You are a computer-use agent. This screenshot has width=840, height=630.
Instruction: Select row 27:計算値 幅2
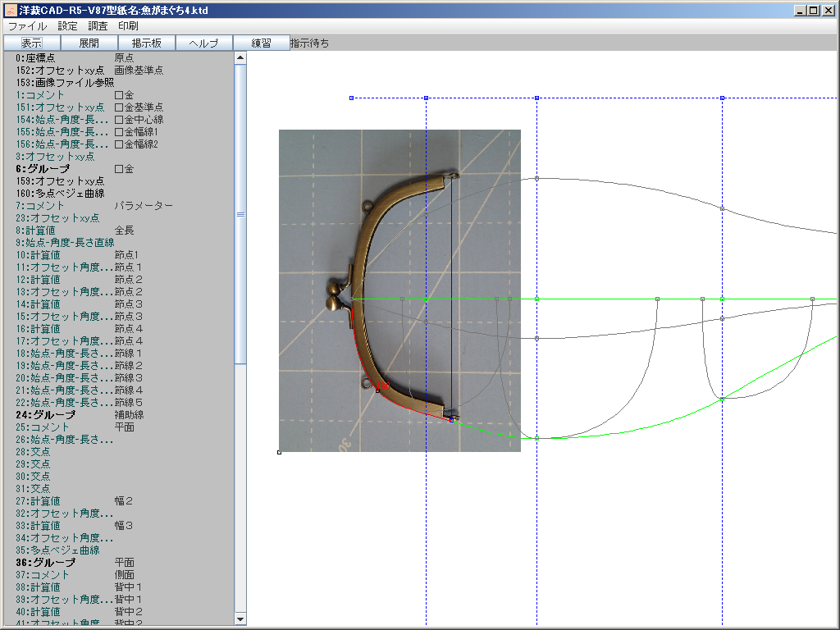point(75,501)
